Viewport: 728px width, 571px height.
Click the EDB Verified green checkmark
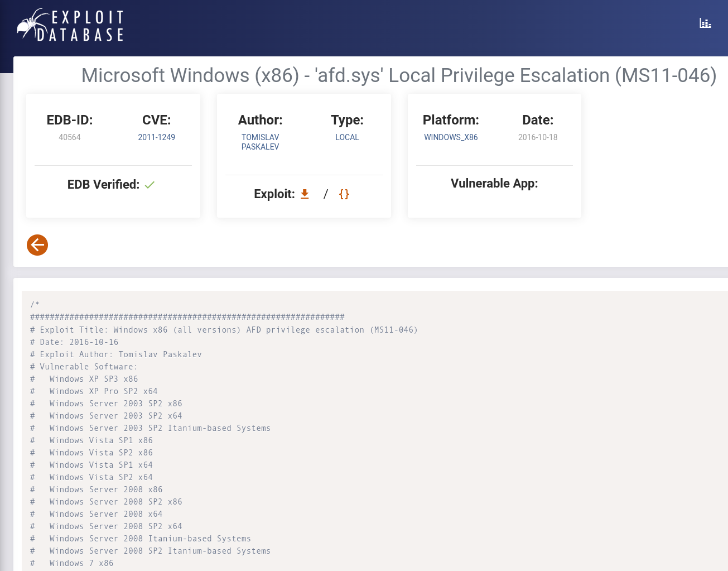[150, 185]
